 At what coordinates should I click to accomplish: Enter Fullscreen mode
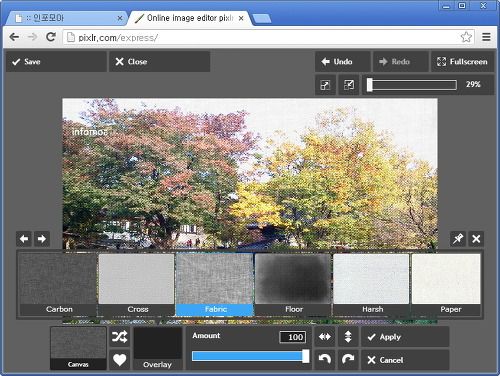click(x=462, y=62)
